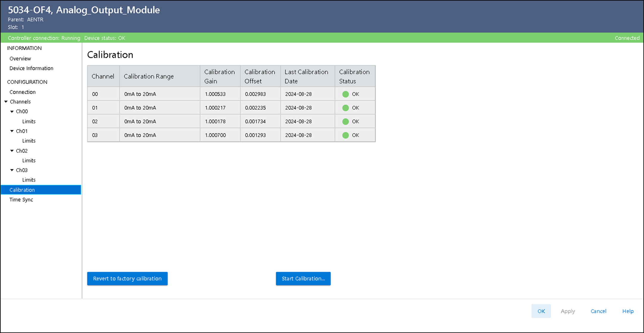Collapse the Ch02 tree arrow
Viewport: 644px width, 333px height.
(12, 151)
